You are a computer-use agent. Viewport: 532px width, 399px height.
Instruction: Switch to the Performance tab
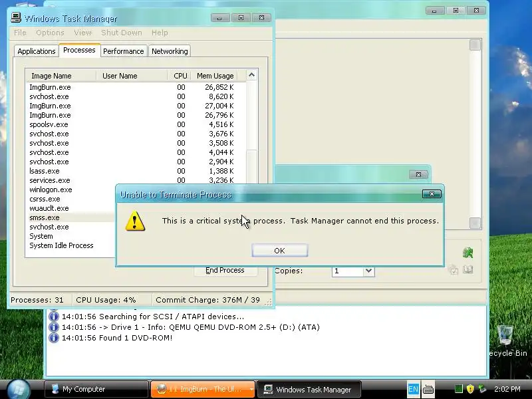(x=124, y=51)
